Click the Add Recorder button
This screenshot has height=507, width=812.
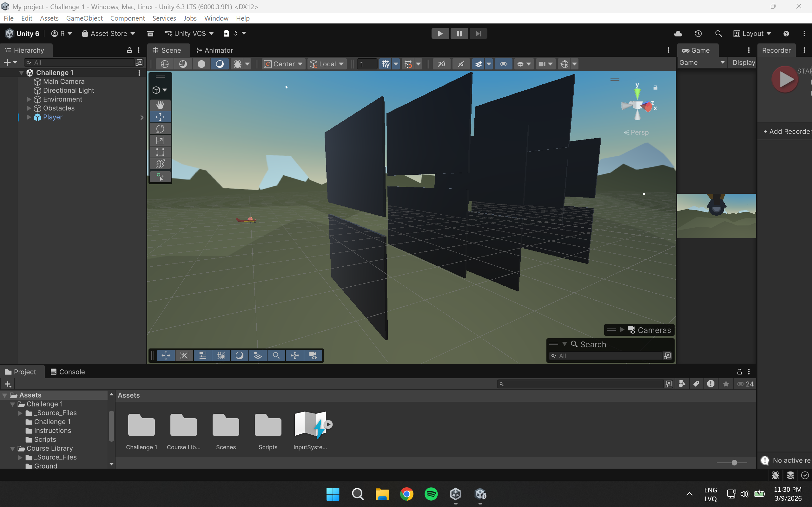[787, 132]
